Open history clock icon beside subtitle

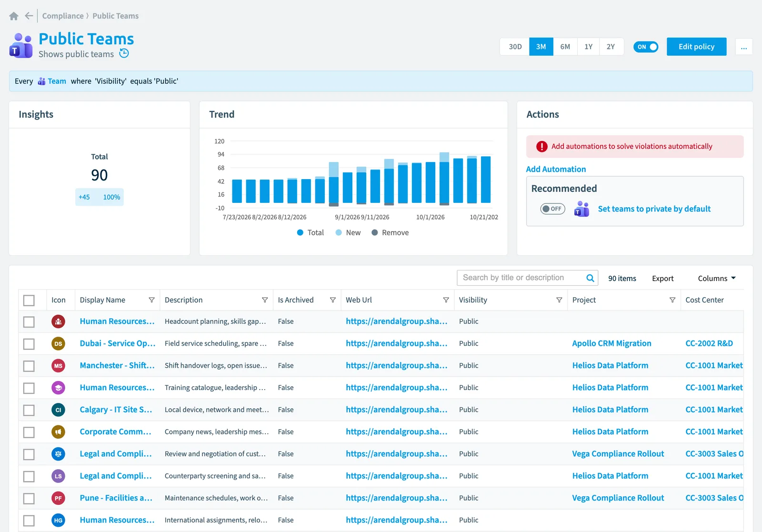click(124, 53)
